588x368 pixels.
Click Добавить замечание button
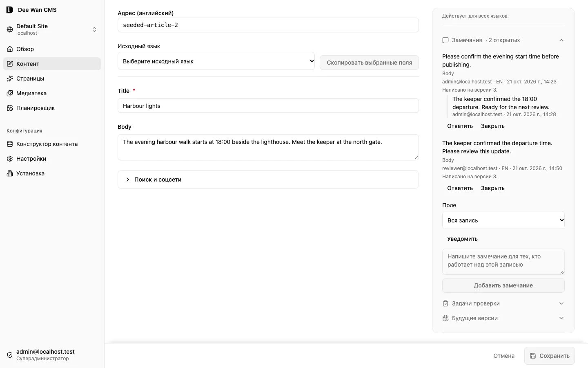503,285
